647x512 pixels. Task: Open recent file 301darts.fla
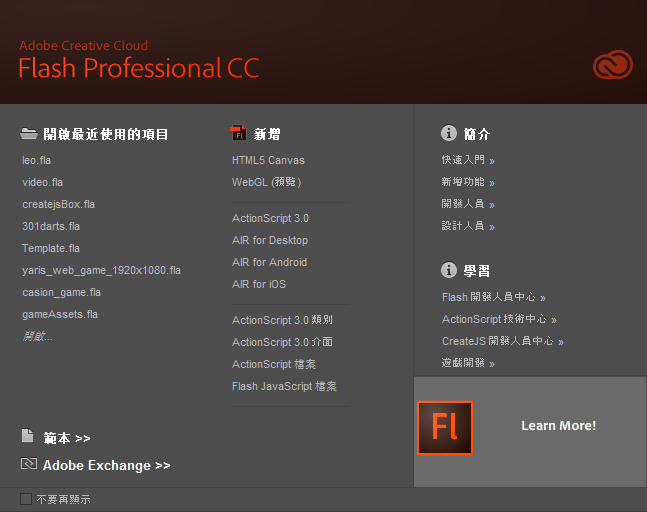51,226
